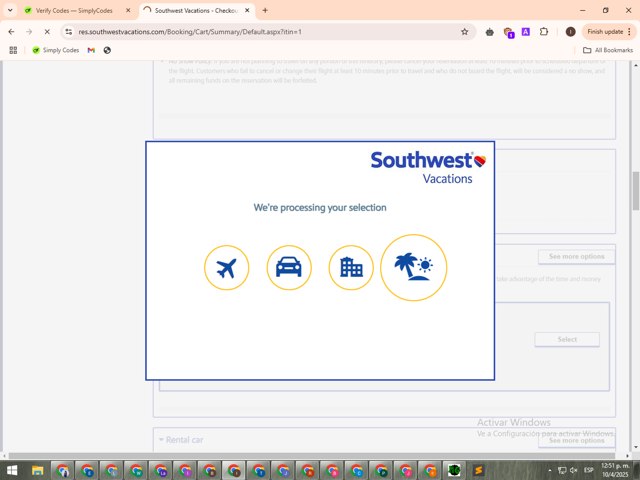
Task: Open the robot extension icon in toolbar
Action: pyautogui.click(x=489, y=31)
